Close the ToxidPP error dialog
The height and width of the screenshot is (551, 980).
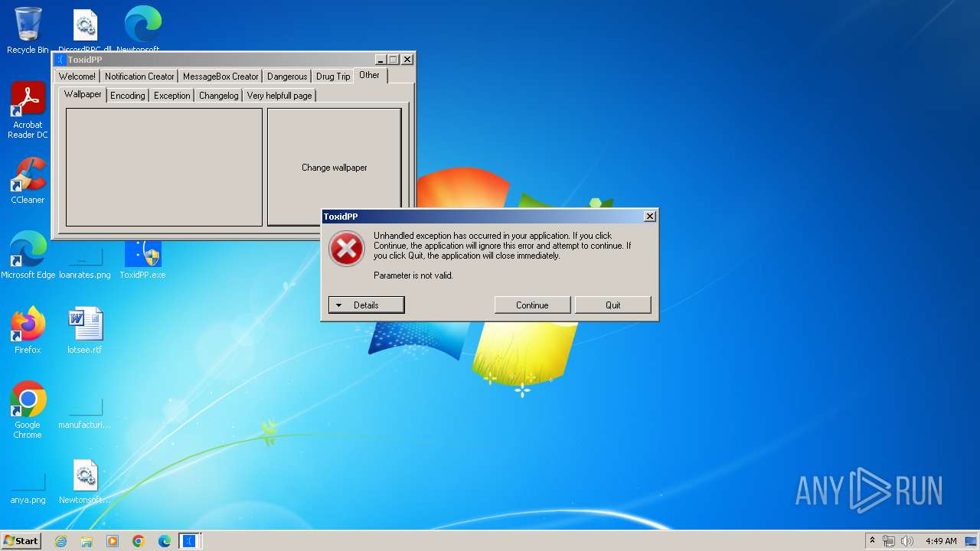click(650, 217)
